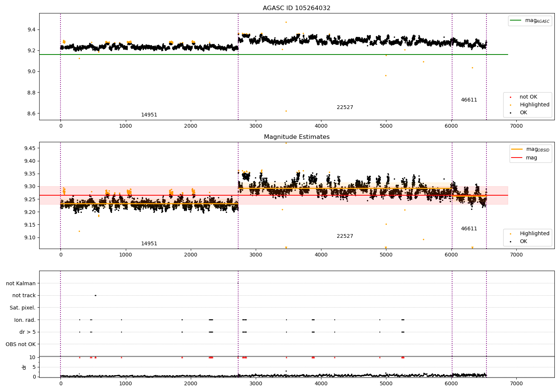Click the 'dr' axis label
The width and height of the screenshot is (560, 392).
pyautogui.click(x=24, y=367)
